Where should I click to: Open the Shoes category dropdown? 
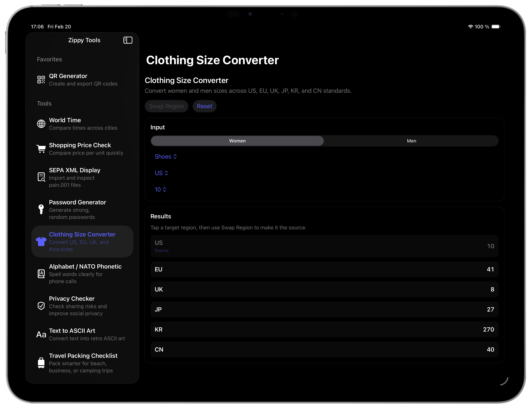click(166, 157)
